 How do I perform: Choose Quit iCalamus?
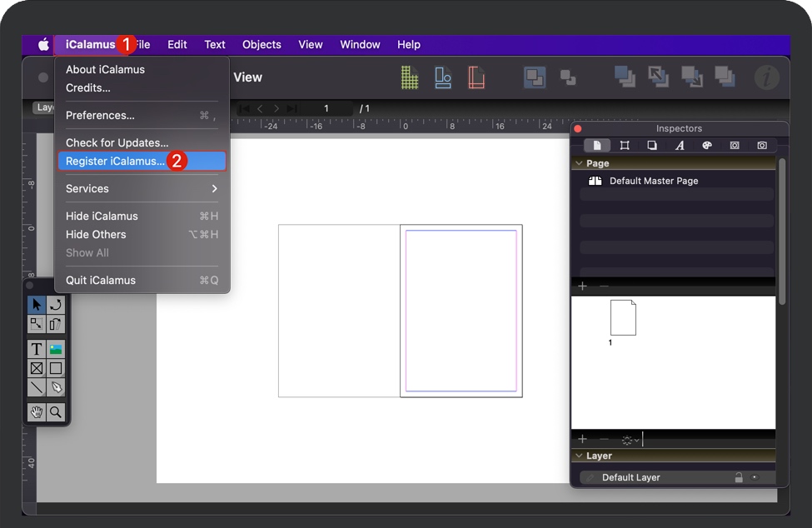(x=142, y=280)
